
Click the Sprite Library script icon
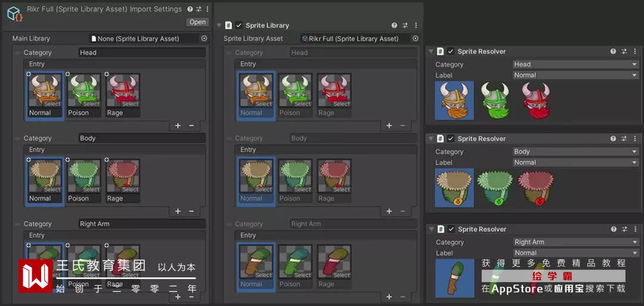tap(229, 26)
